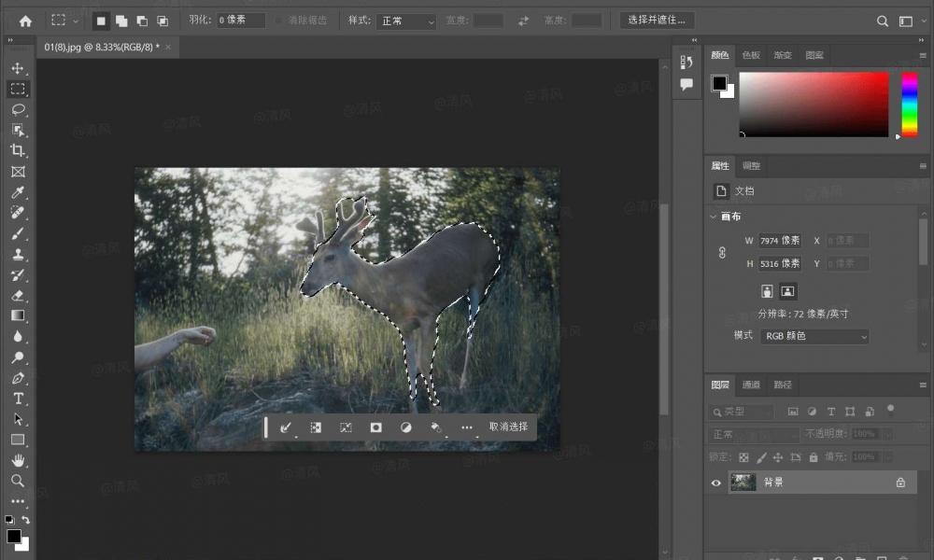
Task: Create mask from selection in contextual bar
Action: point(376,427)
